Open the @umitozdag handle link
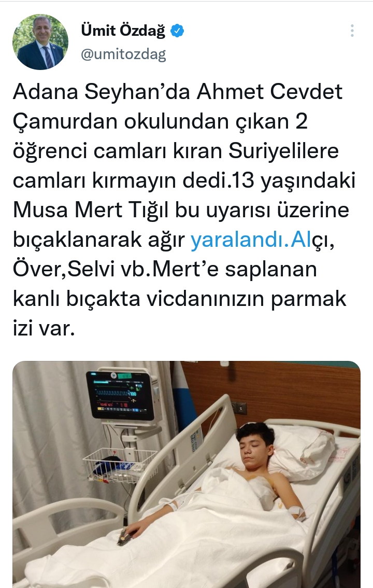373x588 pixels. [123, 54]
